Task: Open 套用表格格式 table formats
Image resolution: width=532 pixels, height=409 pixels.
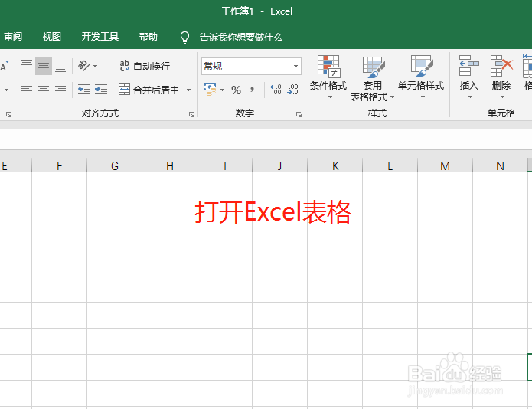Action: (372, 78)
